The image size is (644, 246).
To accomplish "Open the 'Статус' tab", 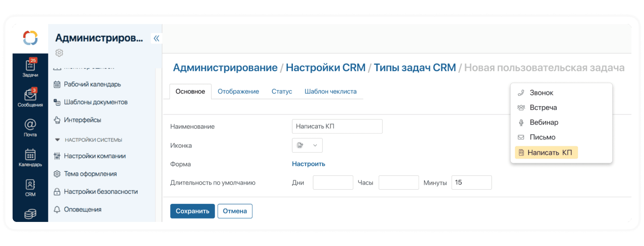I will 282,91.
